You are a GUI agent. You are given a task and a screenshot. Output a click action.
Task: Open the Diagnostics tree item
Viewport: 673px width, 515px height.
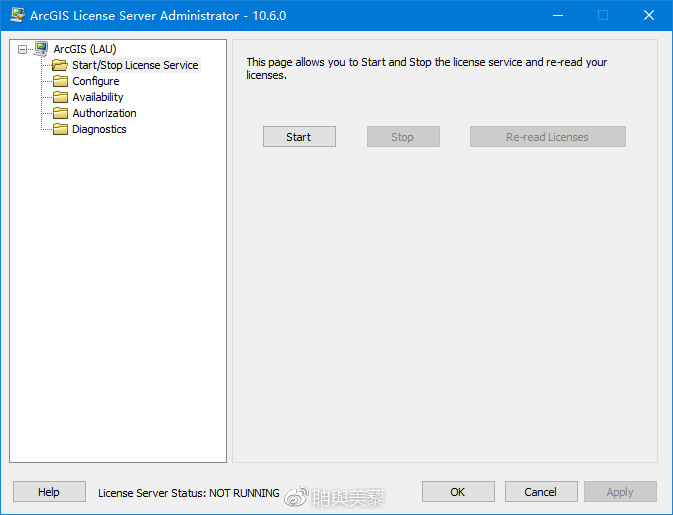pyautogui.click(x=99, y=129)
